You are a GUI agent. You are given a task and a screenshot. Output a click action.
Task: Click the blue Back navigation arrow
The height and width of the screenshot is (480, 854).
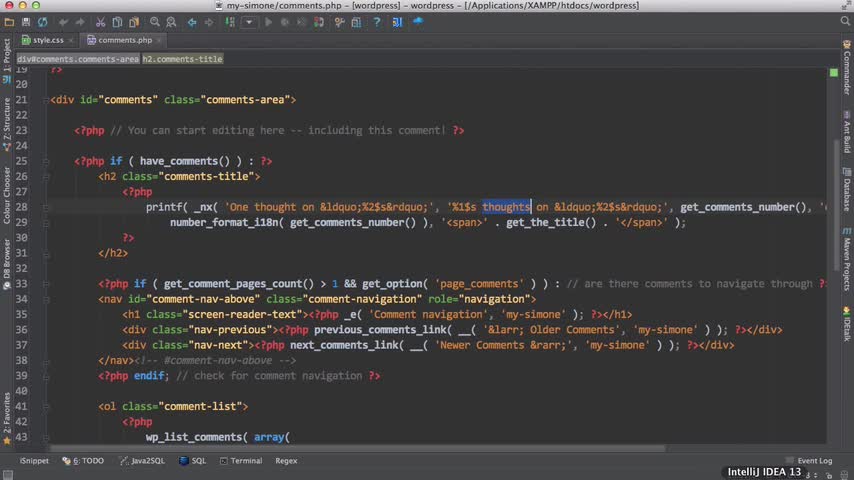tap(192, 22)
